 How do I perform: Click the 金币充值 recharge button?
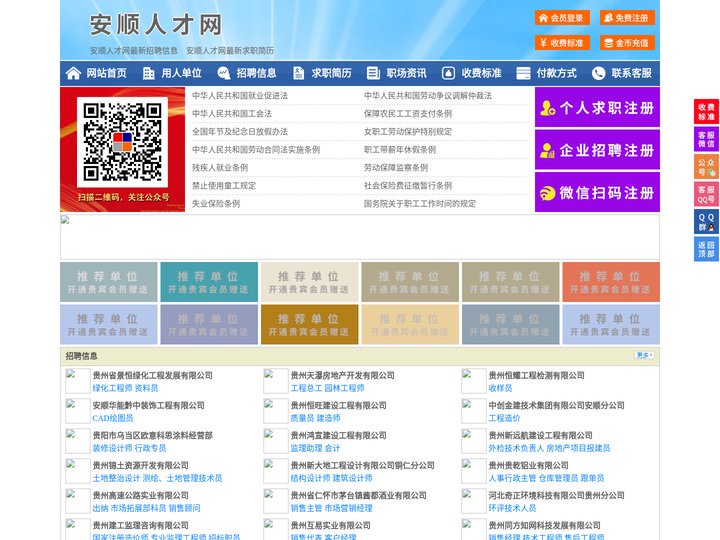coord(627,43)
